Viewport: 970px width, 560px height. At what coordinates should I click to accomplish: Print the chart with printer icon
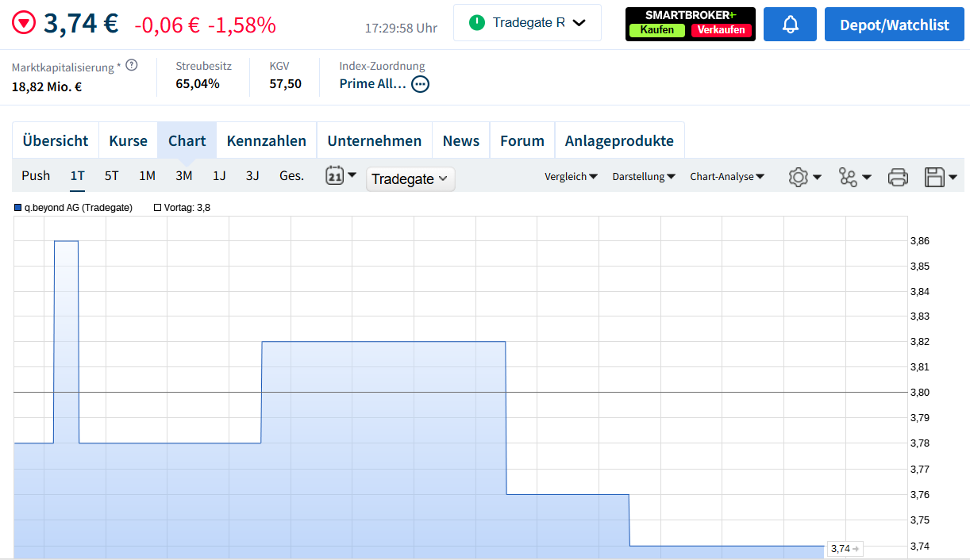898,177
